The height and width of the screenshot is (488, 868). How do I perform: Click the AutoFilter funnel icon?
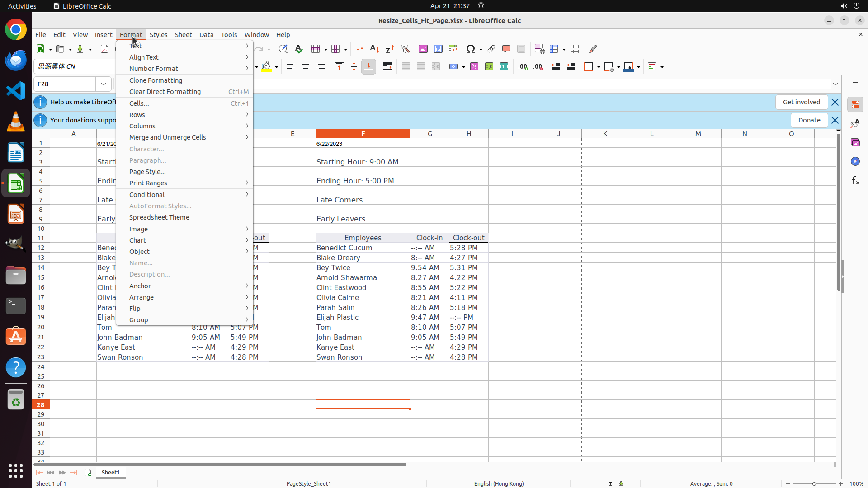pyautogui.click(x=405, y=49)
